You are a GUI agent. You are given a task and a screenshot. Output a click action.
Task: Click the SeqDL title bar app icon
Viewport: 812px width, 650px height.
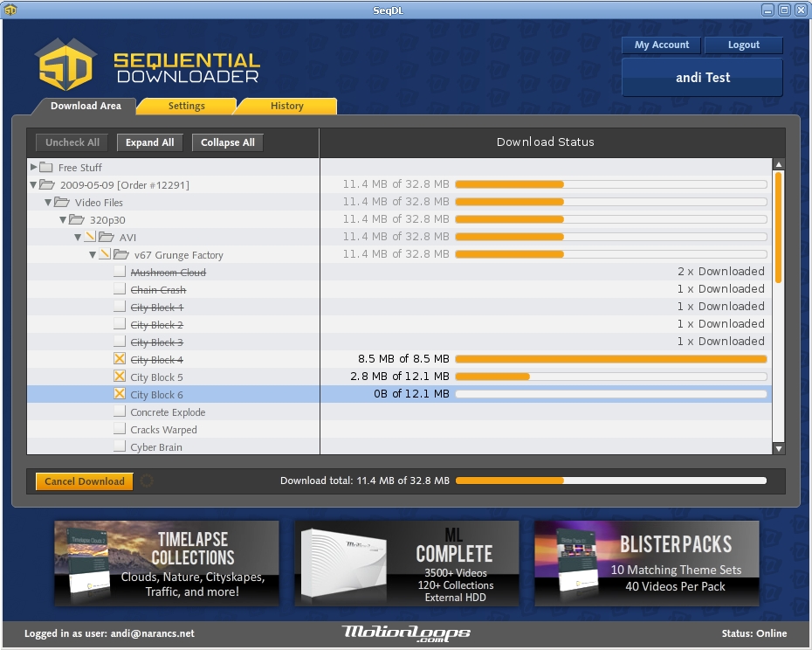point(10,10)
